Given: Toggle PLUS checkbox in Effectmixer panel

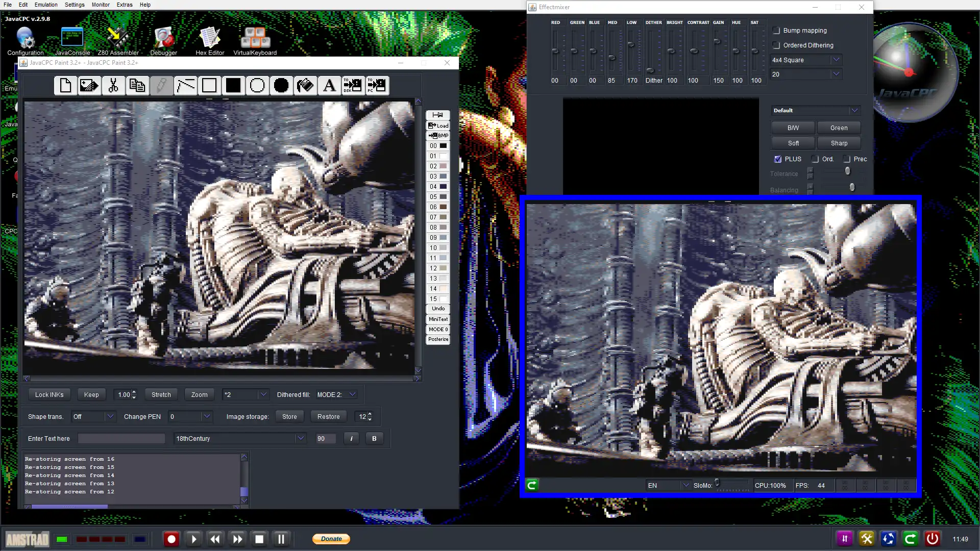Looking at the screenshot, I should [x=778, y=159].
